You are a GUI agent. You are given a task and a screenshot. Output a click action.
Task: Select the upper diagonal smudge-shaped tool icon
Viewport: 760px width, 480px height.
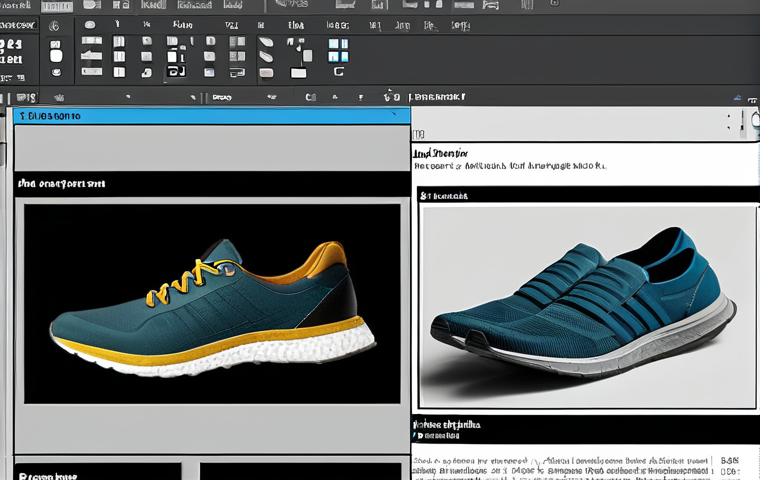266,42
